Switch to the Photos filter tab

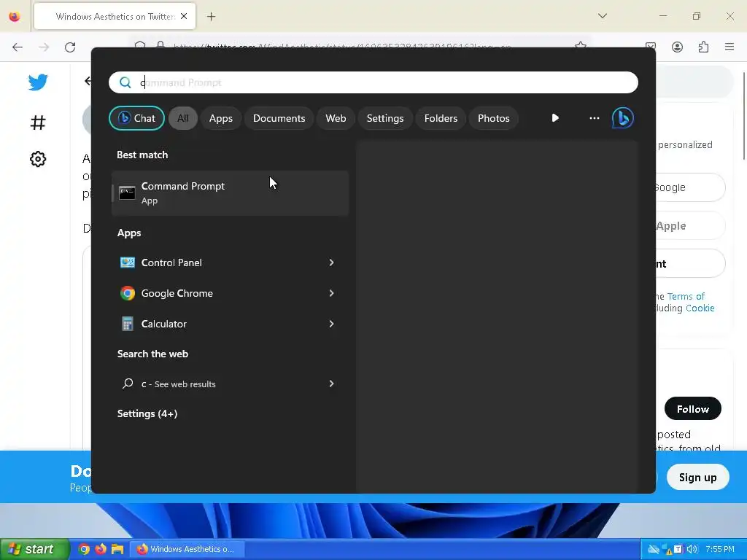494,118
